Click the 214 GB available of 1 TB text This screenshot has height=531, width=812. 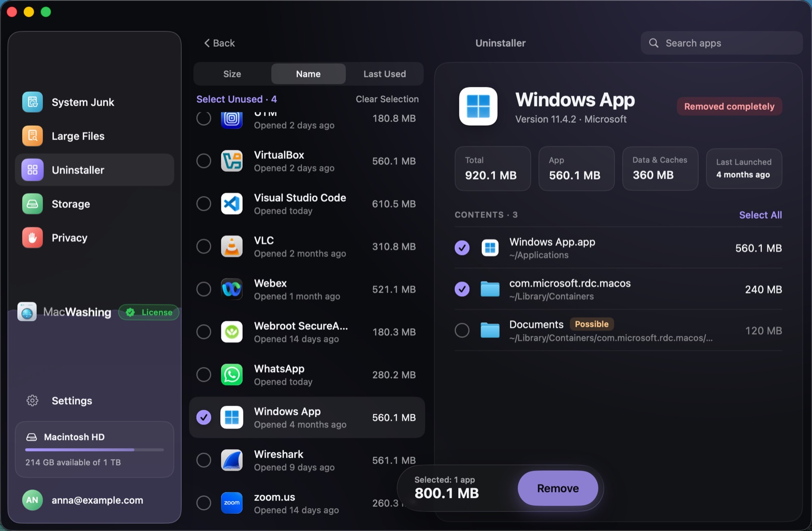point(73,463)
